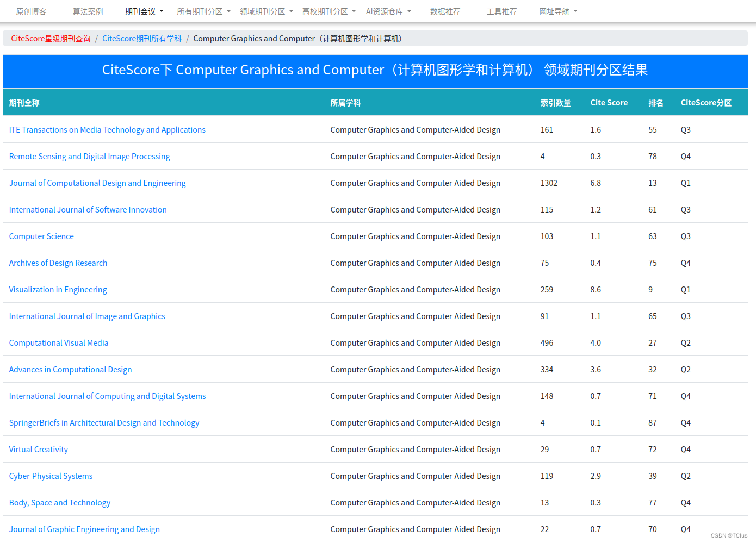The width and height of the screenshot is (756, 543).
Task: Click the 排名 column header
Action: click(656, 103)
